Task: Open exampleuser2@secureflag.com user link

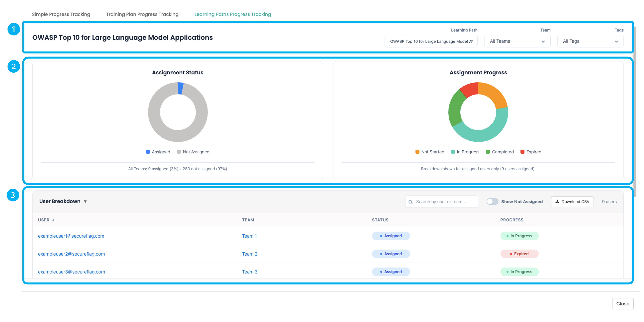Action: click(71, 254)
